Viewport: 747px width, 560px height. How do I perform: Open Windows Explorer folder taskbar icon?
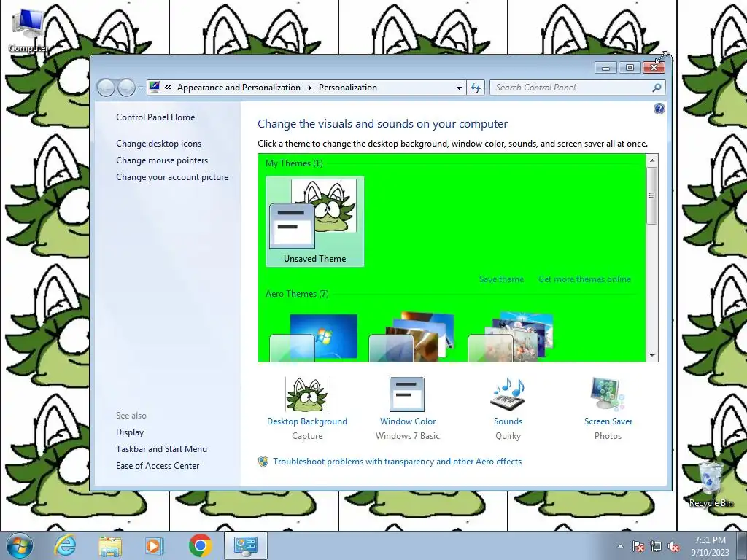[x=110, y=545]
